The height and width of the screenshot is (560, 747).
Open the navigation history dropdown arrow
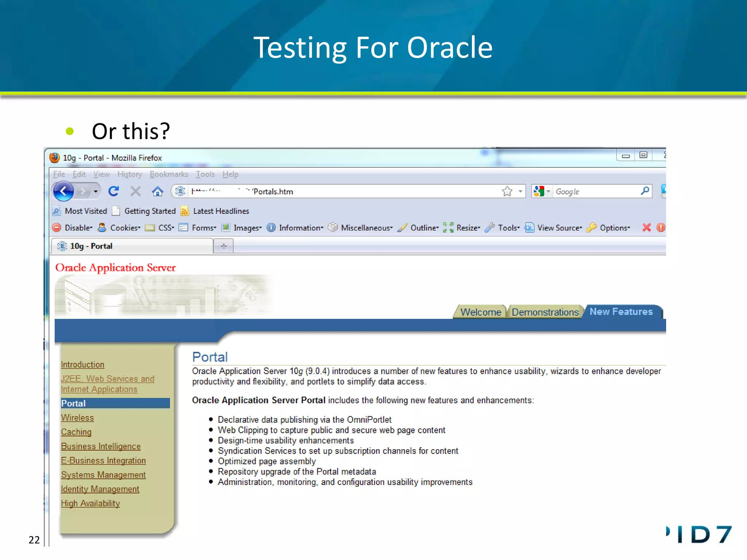(96, 191)
